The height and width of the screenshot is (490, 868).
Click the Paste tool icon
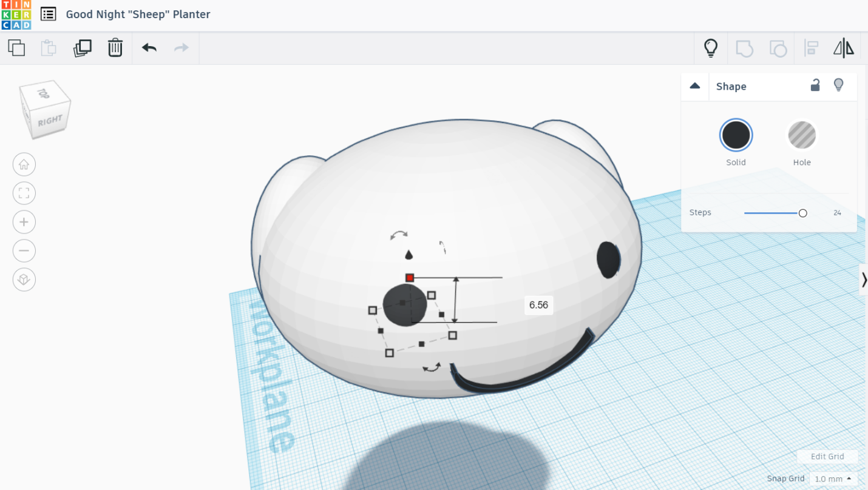(49, 47)
